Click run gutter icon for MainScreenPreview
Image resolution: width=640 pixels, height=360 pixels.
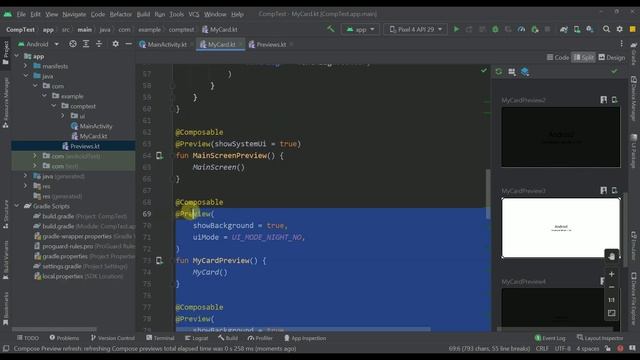160,156
